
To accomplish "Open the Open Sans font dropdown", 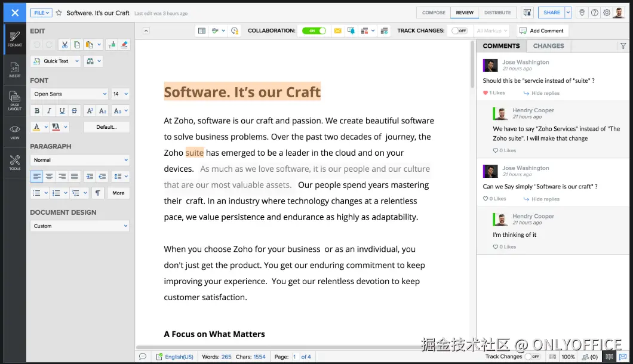I will point(69,94).
